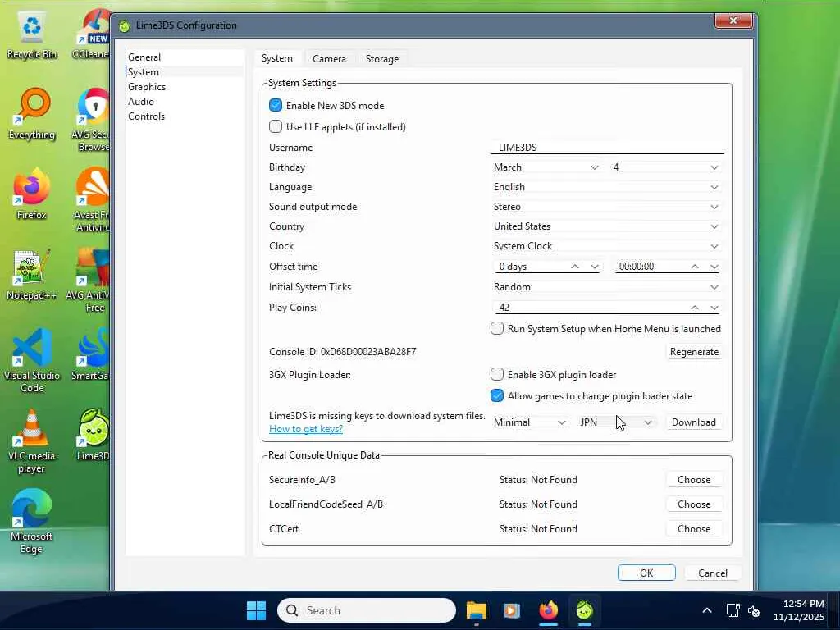
Task: Select Controls in the sidebar
Action: (185, 116)
